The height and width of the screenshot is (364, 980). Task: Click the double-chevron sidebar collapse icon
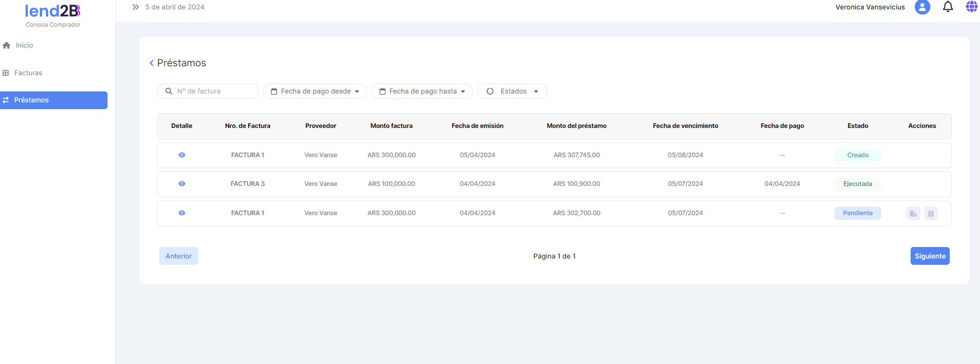[x=136, y=7]
